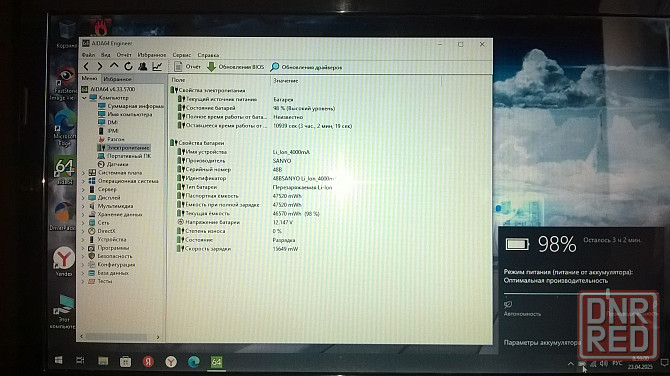Click the Поле column header
The width and height of the screenshot is (670, 376).
click(219, 80)
